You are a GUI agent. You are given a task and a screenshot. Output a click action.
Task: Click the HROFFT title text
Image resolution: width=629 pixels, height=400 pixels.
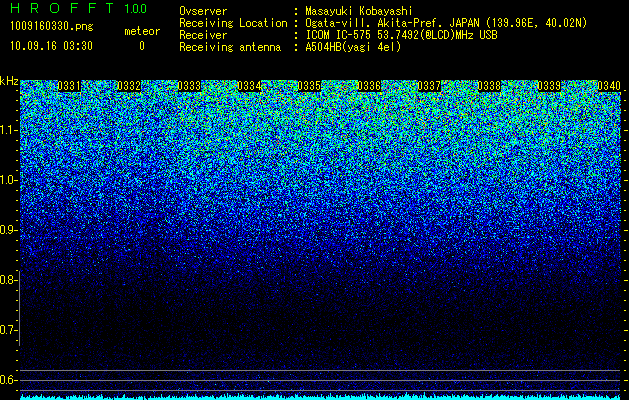62,8
